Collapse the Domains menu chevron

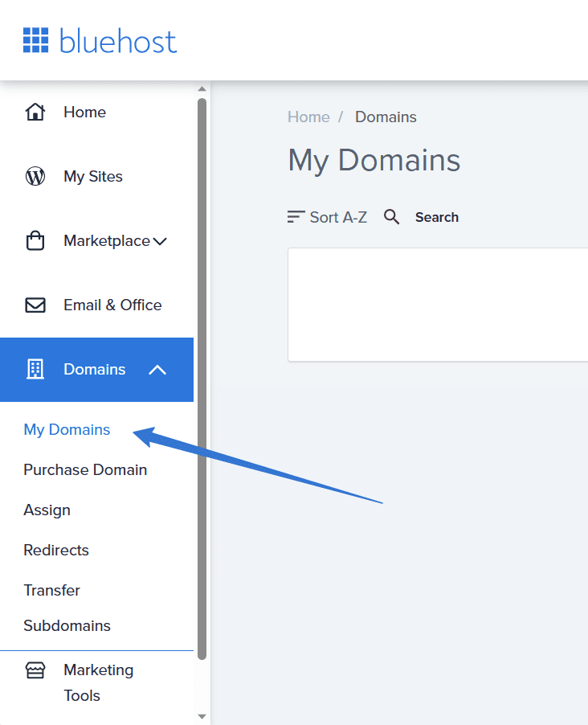157,370
